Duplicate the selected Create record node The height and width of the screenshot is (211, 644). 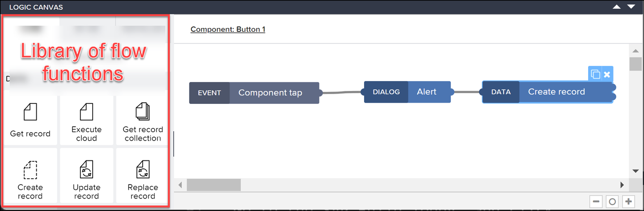[595, 74]
